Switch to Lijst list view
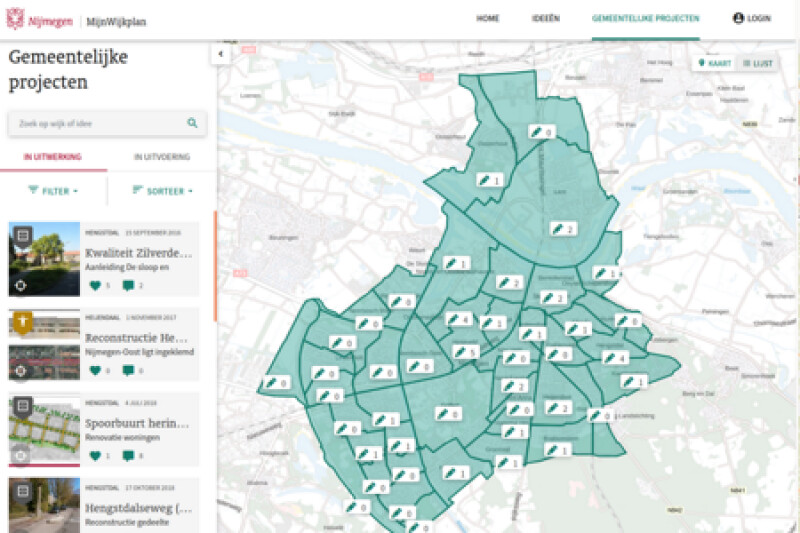 758,63
